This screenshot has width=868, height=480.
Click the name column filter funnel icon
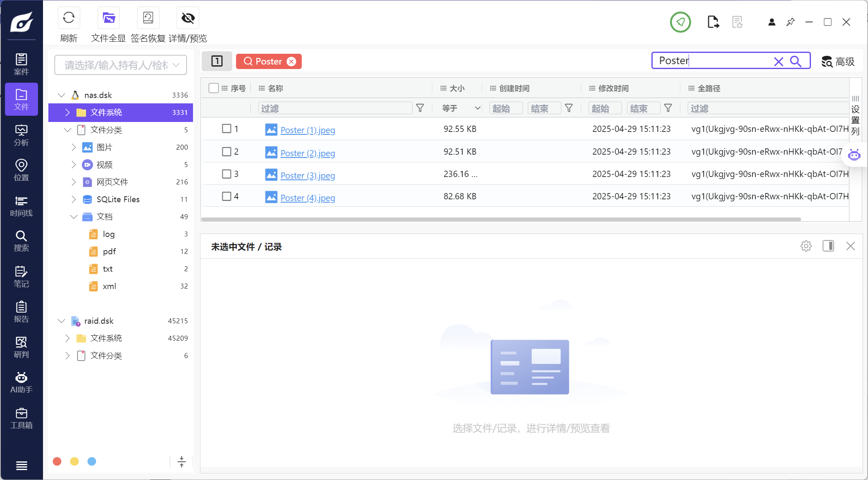420,108
